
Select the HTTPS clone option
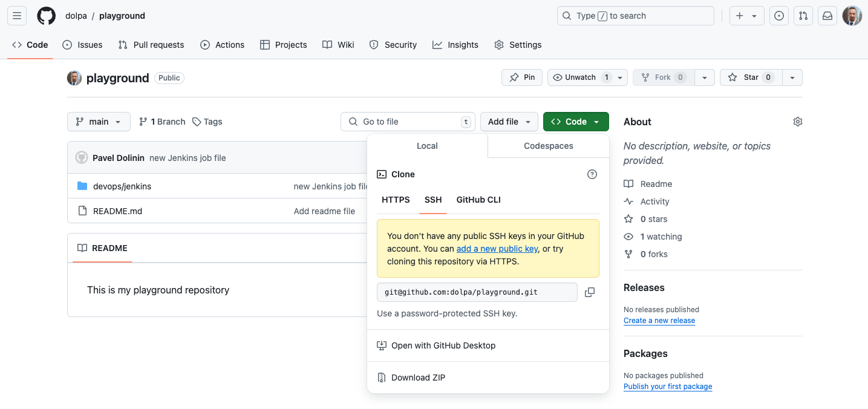[x=396, y=200]
